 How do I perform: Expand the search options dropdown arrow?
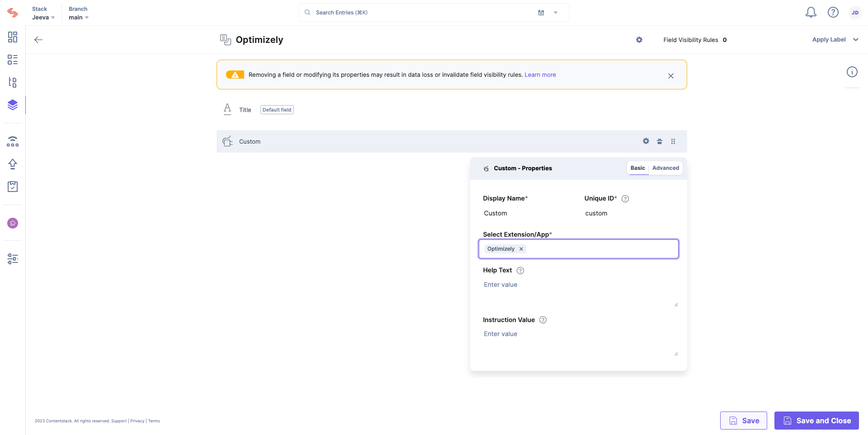[556, 13]
